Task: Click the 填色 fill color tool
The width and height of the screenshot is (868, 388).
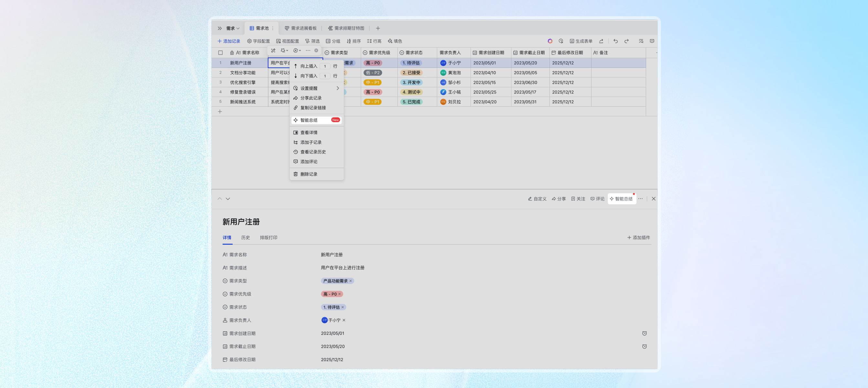Action: tap(395, 41)
